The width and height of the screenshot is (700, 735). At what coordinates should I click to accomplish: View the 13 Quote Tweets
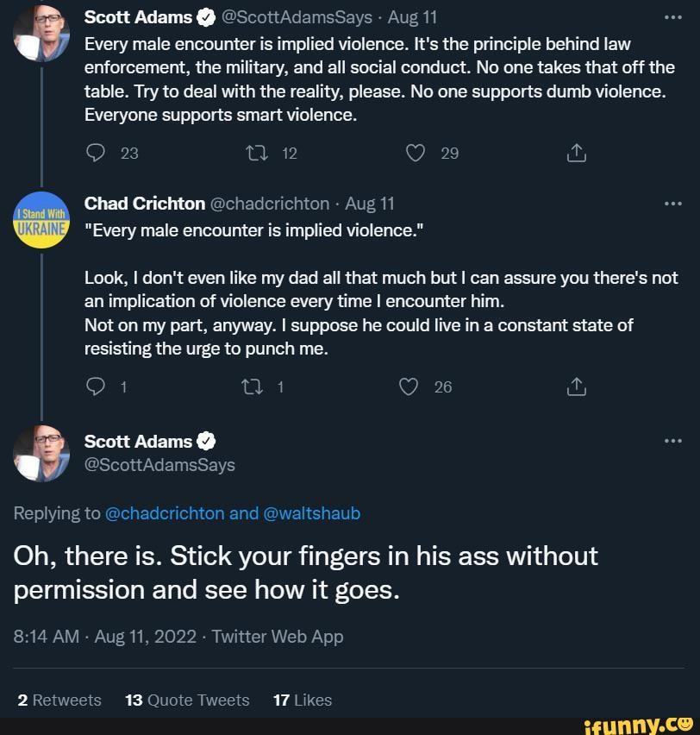click(187, 700)
